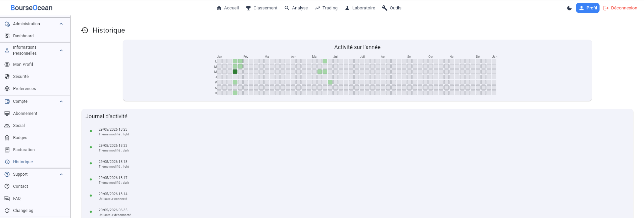Click the Sécurité shield icon
The height and width of the screenshot is (218, 644).
(7, 77)
